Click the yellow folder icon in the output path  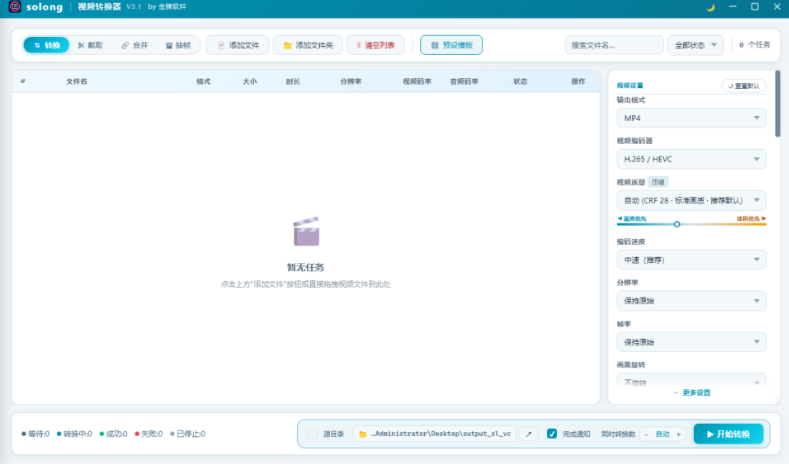click(x=362, y=434)
